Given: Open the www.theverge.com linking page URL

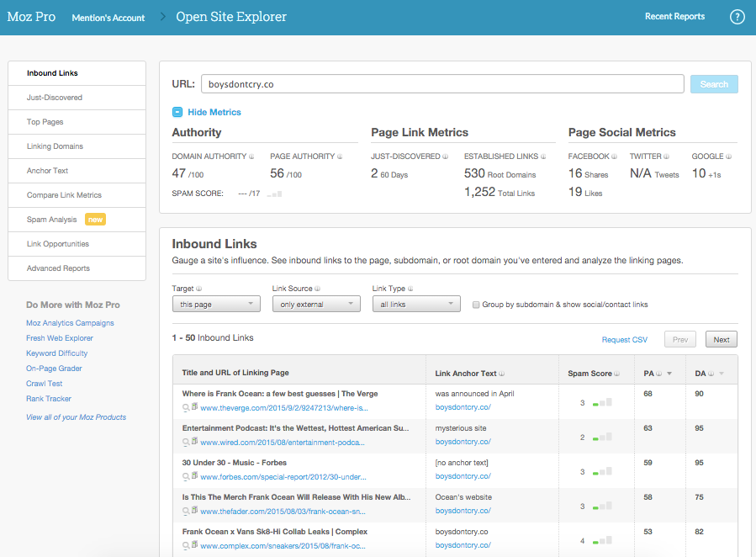Looking at the screenshot, I should click(x=284, y=408).
